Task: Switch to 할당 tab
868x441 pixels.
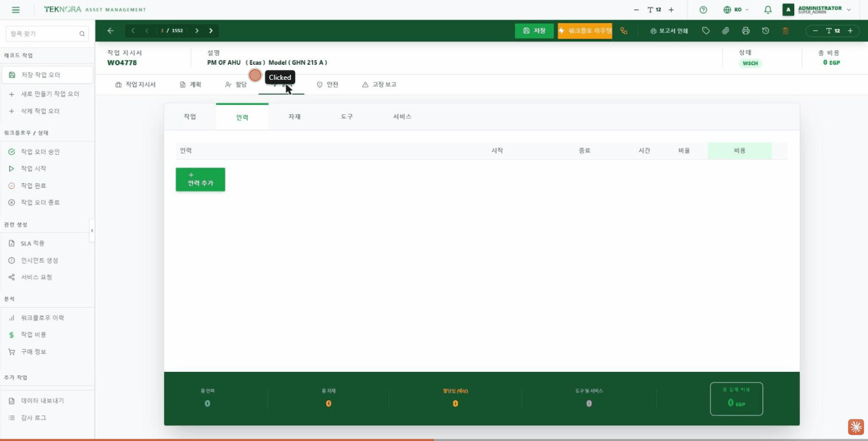Action: click(235, 85)
